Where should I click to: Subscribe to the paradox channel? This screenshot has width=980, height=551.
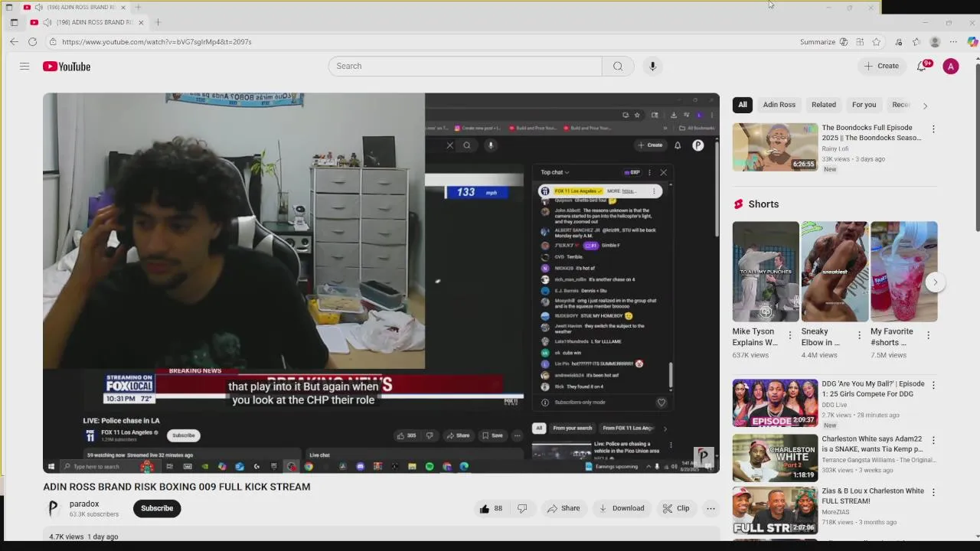coord(157,508)
